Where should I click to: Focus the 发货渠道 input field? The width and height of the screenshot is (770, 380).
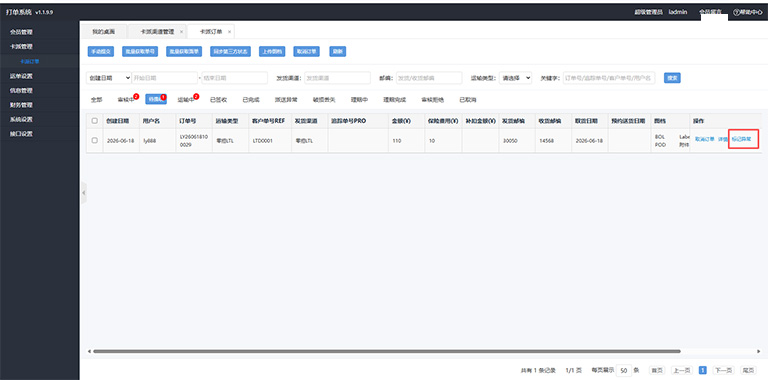pyautogui.click(x=337, y=78)
